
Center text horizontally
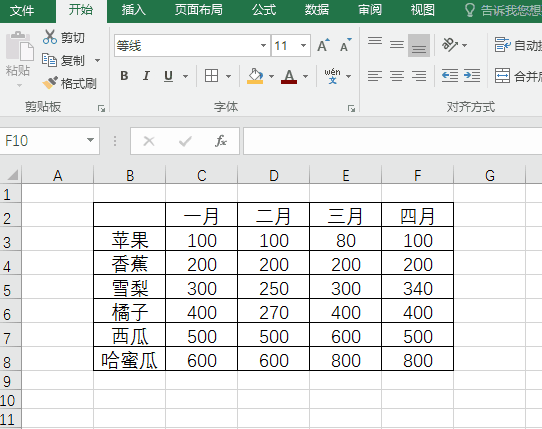[x=397, y=76]
